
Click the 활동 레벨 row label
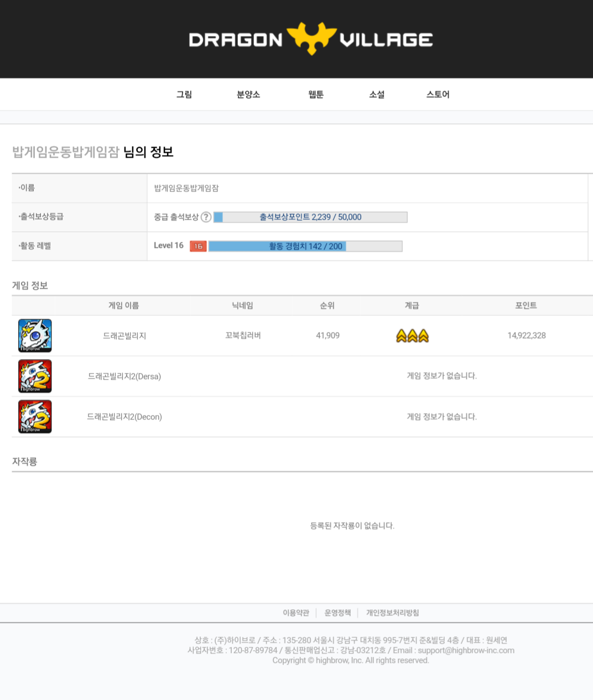pyautogui.click(x=34, y=246)
